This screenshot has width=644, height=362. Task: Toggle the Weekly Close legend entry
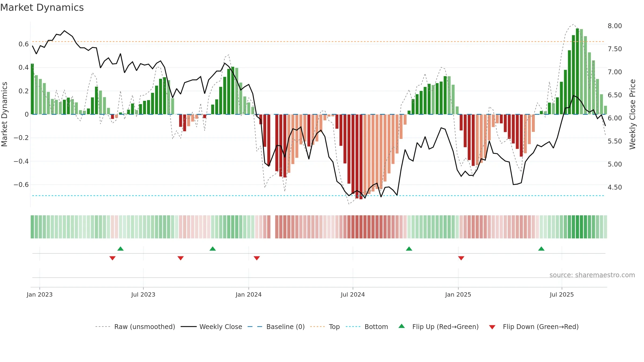pos(211,327)
